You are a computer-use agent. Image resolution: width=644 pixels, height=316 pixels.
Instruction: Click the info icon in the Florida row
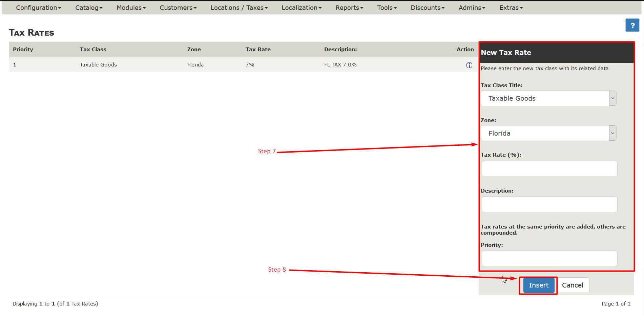click(x=469, y=65)
